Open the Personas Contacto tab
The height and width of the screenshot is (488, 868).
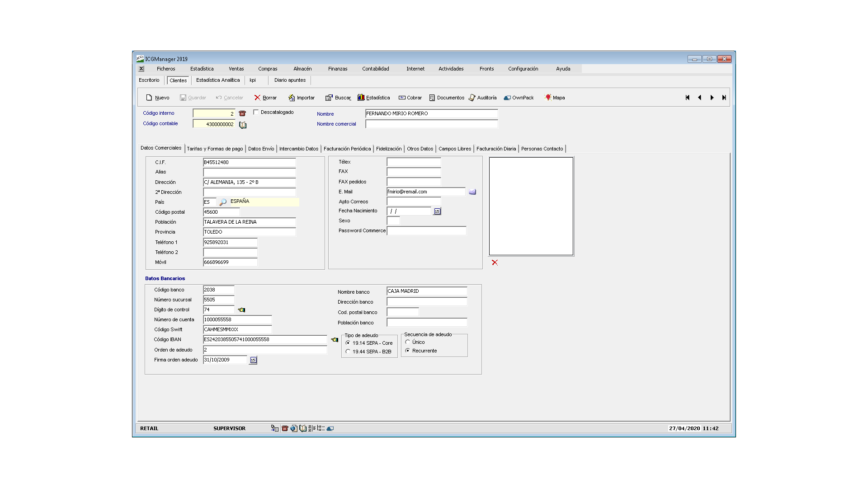pos(542,149)
